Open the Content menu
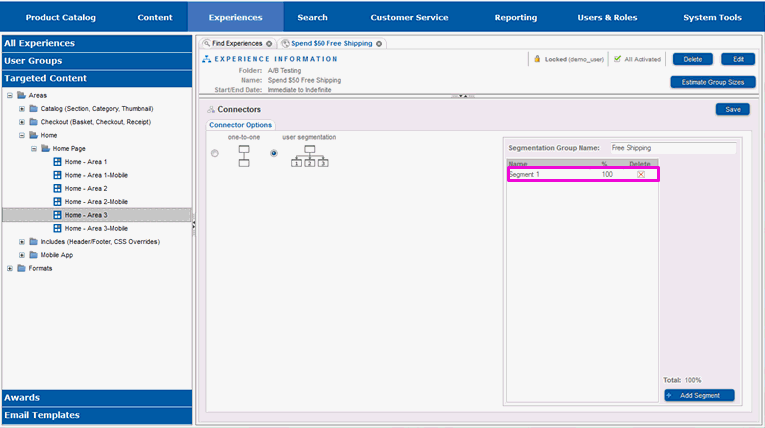 click(155, 18)
